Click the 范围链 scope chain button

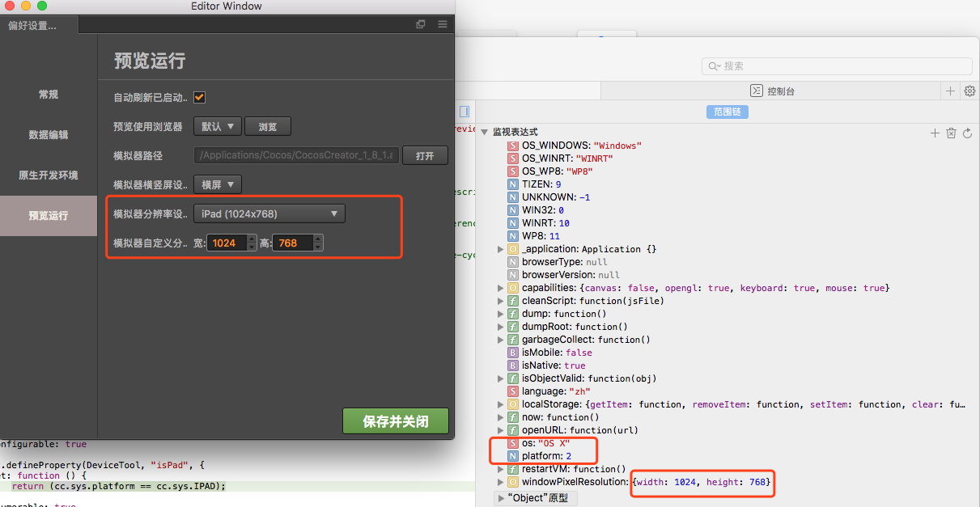727,112
